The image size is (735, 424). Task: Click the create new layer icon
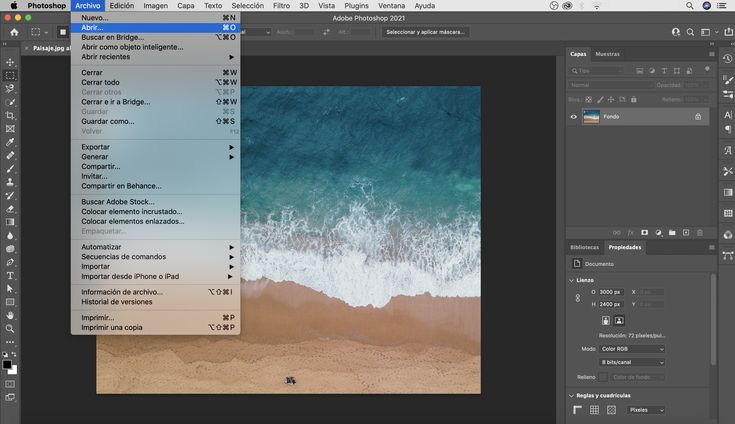coord(686,232)
